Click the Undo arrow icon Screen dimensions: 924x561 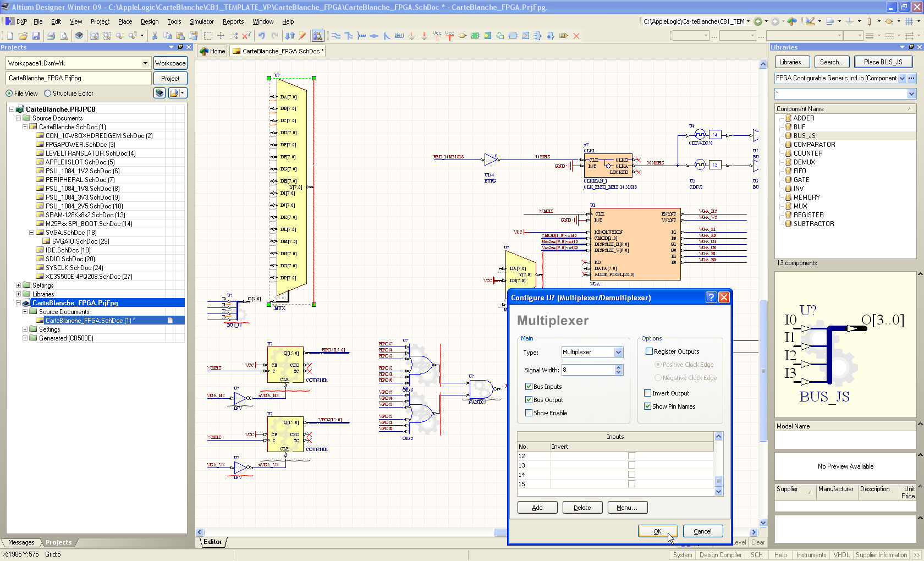click(x=261, y=36)
